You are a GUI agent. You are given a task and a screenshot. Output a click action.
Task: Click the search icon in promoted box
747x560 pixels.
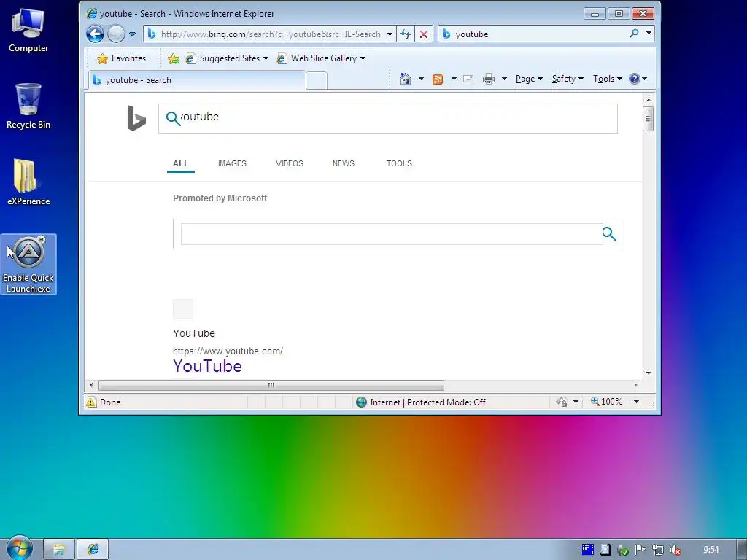(610, 234)
